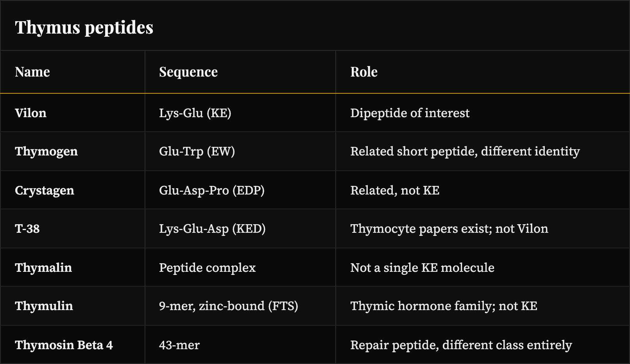Select the Sequence column header
This screenshot has height=364, width=630.
pos(240,72)
